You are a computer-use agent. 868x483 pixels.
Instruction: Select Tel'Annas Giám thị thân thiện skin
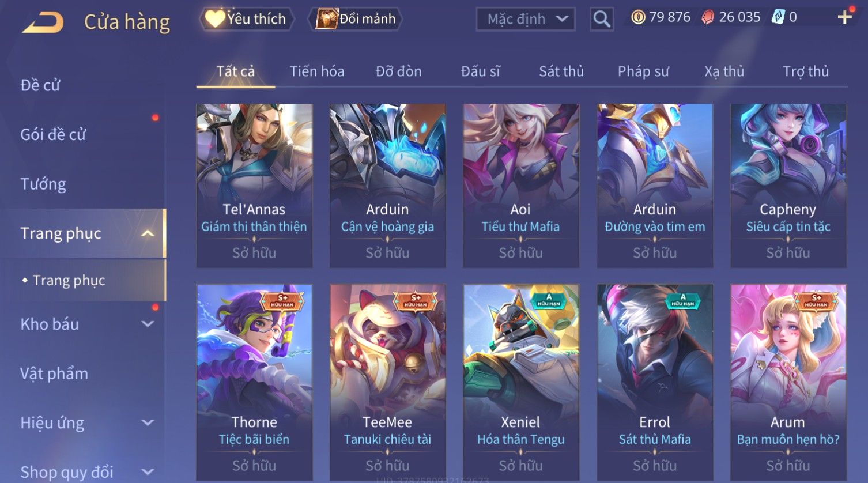coord(254,186)
